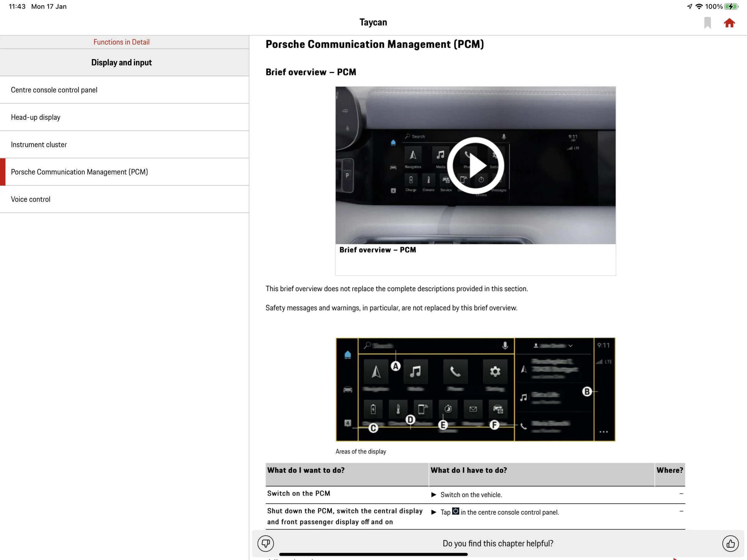Open Functions in Detail link
747x560 pixels.
click(x=122, y=42)
